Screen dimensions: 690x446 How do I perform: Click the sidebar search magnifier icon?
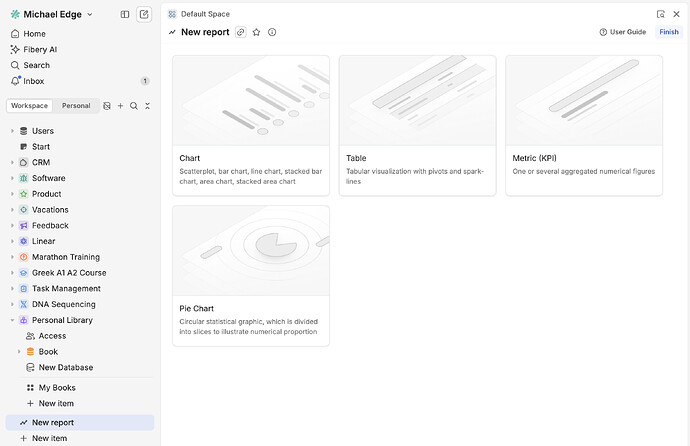[134, 106]
